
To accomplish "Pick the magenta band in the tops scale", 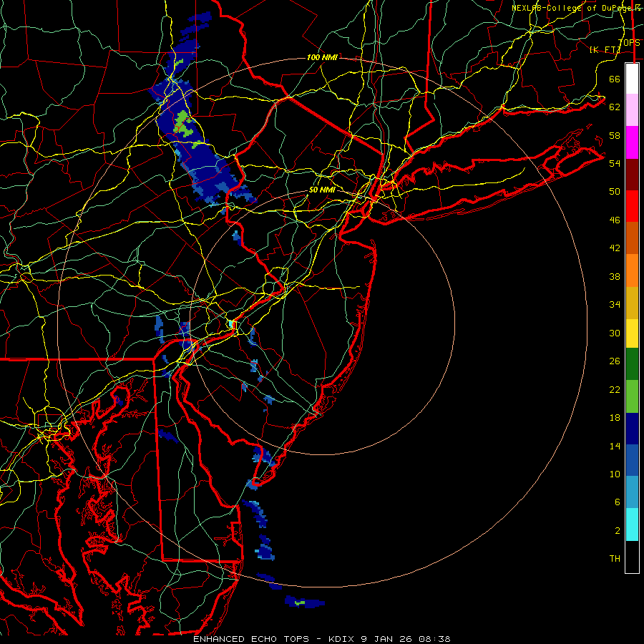I will (x=632, y=142).
